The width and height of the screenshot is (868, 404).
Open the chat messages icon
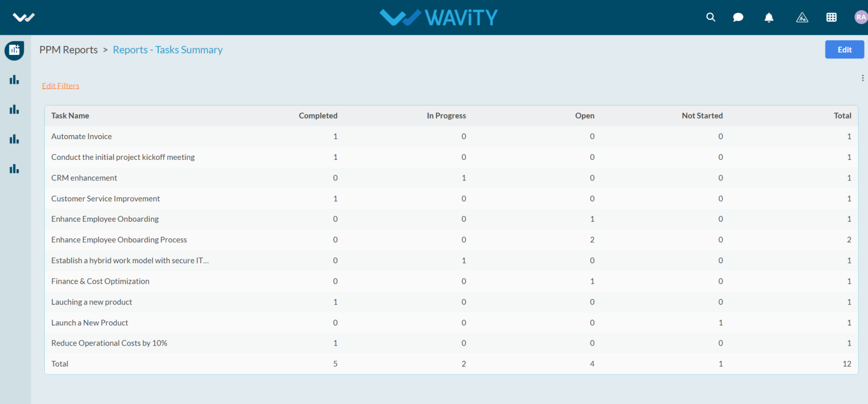click(738, 17)
